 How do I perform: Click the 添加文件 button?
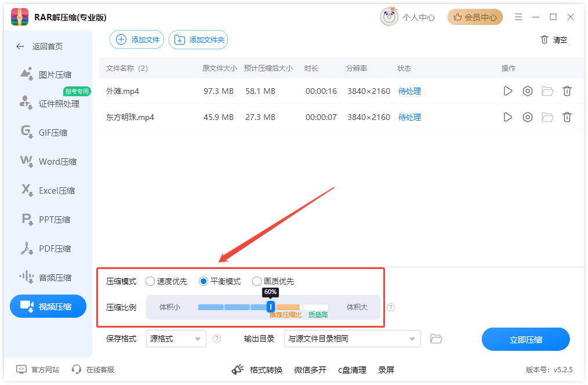point(137,39)
